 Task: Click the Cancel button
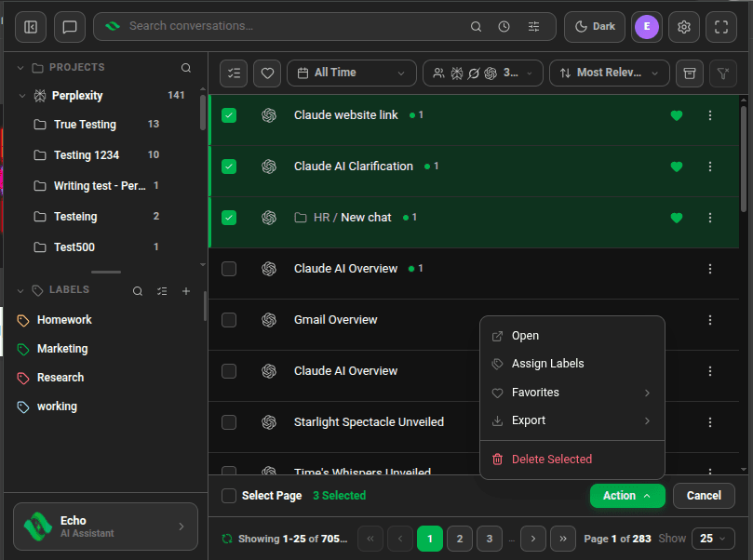point(704,496)
